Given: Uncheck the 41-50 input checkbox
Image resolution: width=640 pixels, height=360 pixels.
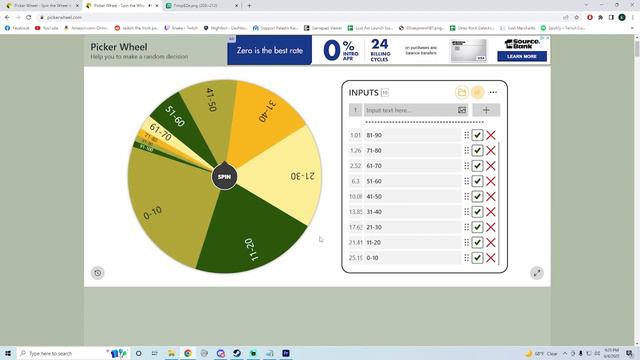Looking at the screenshot, I should point(477,196).
